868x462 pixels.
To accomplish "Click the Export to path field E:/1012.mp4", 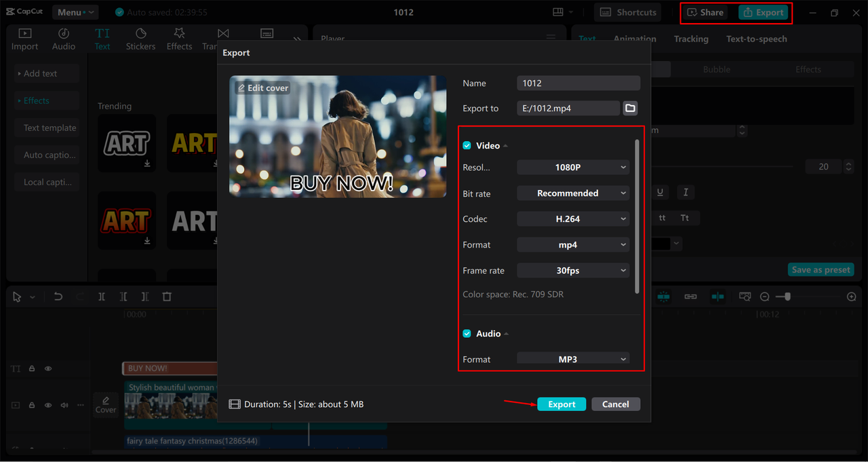I will point(568,108).
